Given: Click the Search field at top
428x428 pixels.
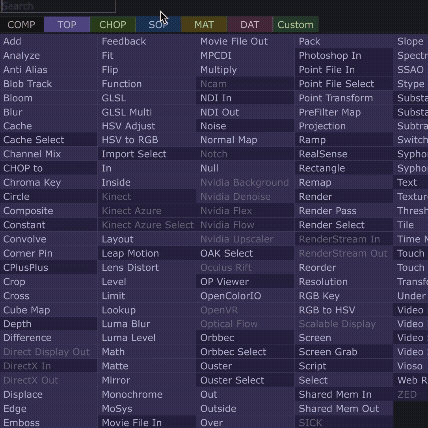Looking at the screenshot, I should click(58, 6).
